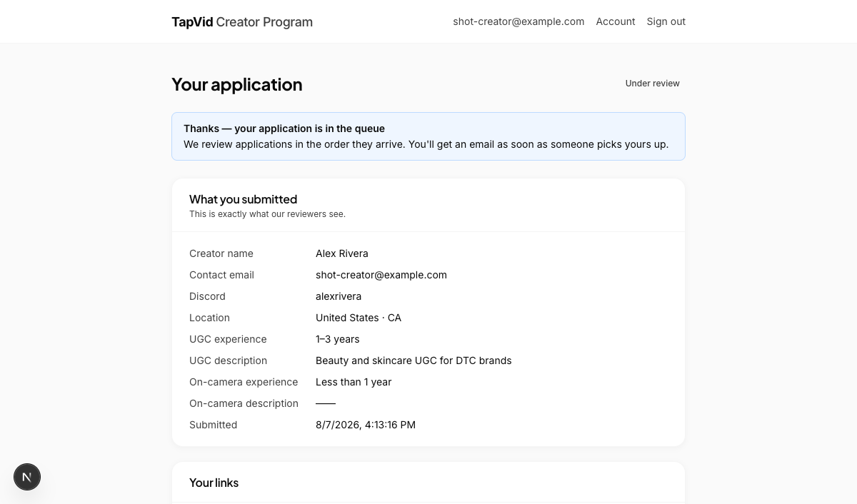The height and width of the screenshot is (504, 857).
Task: Click shot-creator@example.com in the header
Action: pyautogui.click(x=518, y=21)
